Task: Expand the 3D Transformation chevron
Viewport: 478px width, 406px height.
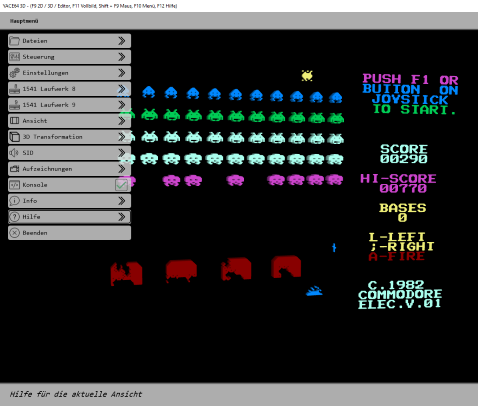Action: pyautogui.click(x=122, y=137)
